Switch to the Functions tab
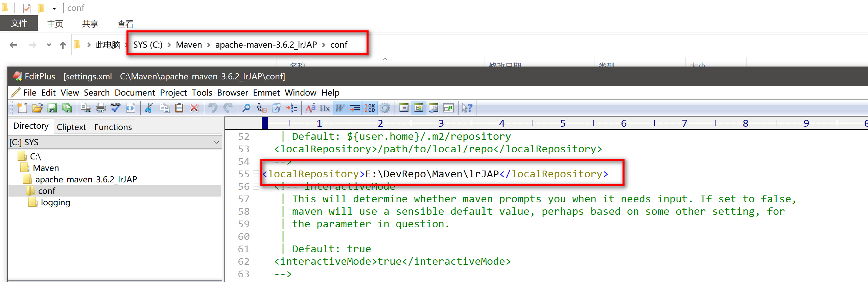Viewport: 868px width, 282px height. (x=113, y=127)
